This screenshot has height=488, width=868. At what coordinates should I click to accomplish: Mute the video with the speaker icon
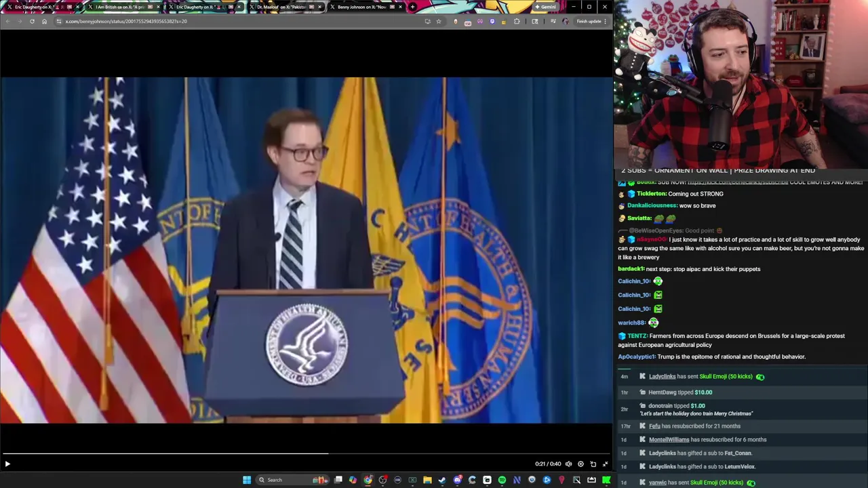click(568, 464)
